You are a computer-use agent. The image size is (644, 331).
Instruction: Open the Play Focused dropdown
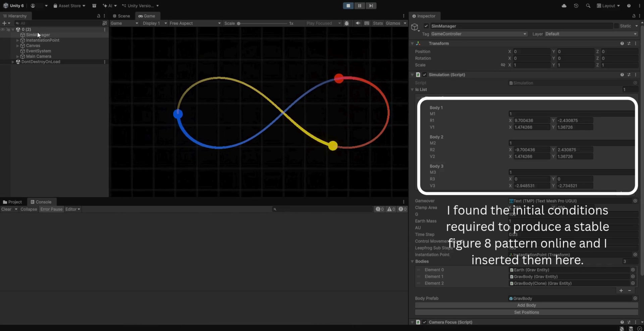(x=323, y=23)
